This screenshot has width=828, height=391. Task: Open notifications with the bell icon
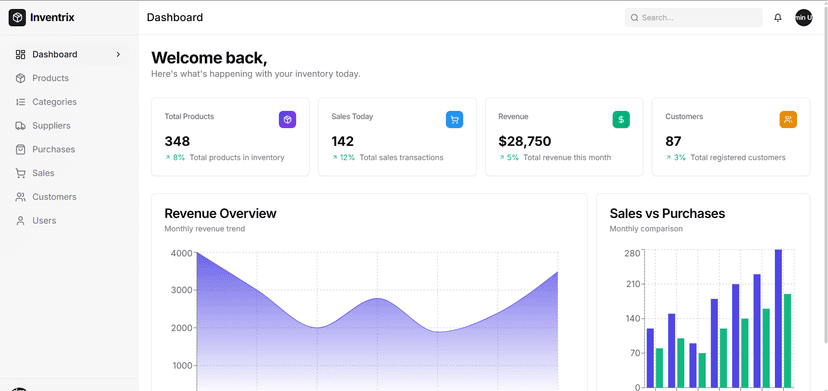coord(778,17)
